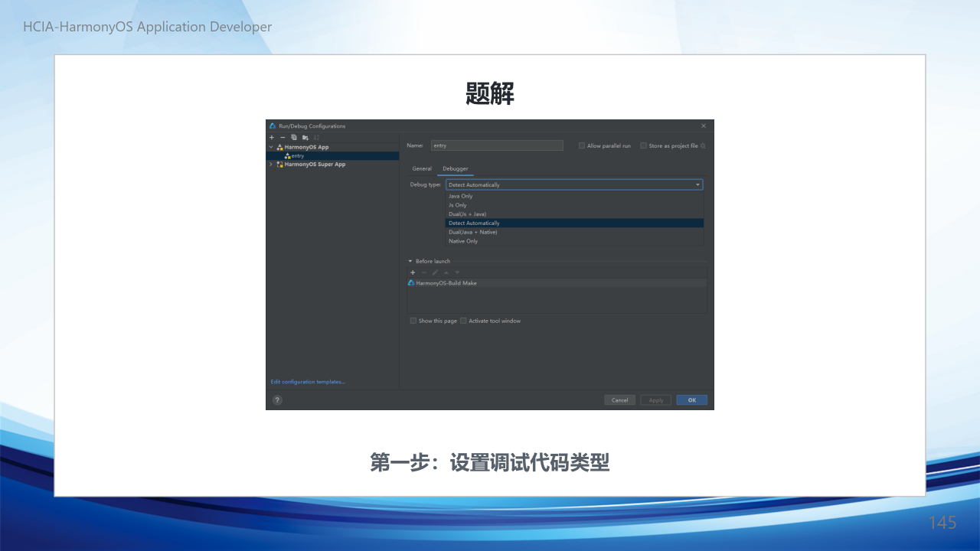
Task: Select the HarmonyOS-Build Make launch task
Action: click(x=557, y=282)
